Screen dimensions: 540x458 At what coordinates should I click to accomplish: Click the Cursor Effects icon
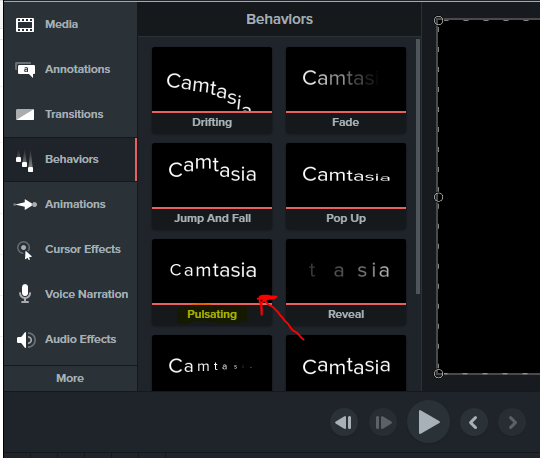(25, 250)
